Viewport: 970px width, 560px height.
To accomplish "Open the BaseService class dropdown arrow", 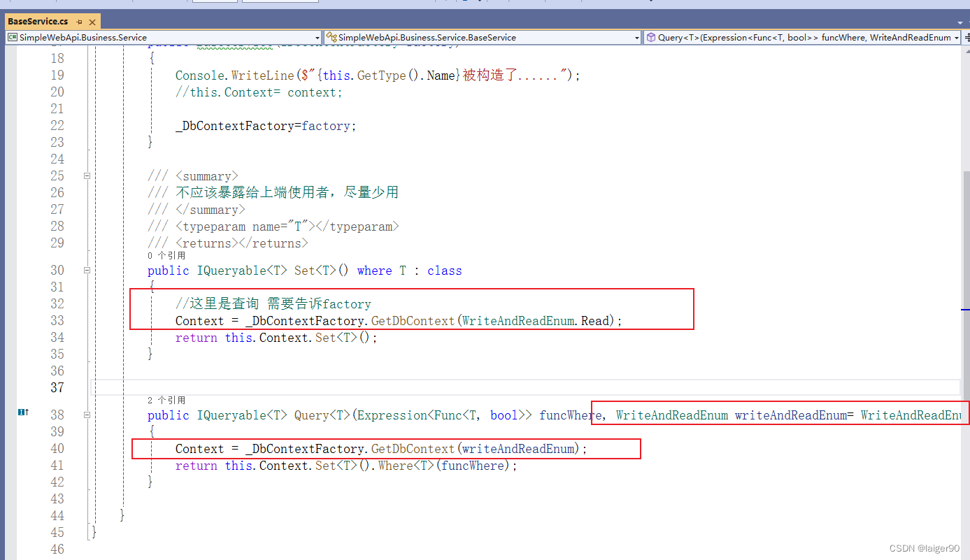I will pyautogui.click(x=637, y=37).
